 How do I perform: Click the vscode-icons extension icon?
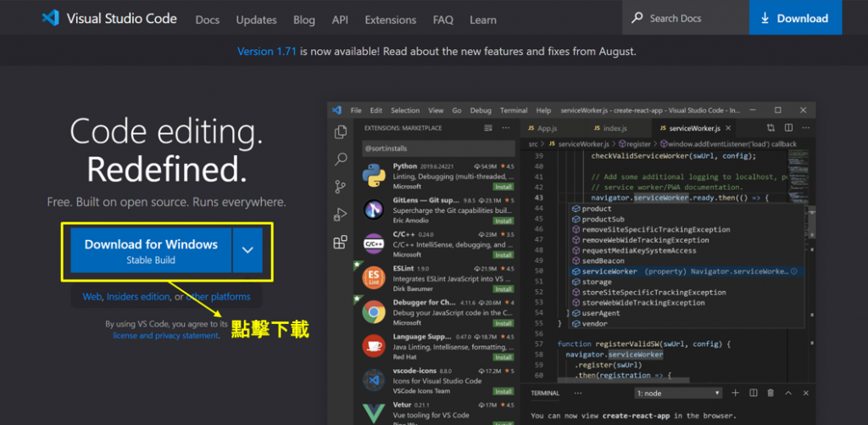pyautogui.click(x=374, y=380)
